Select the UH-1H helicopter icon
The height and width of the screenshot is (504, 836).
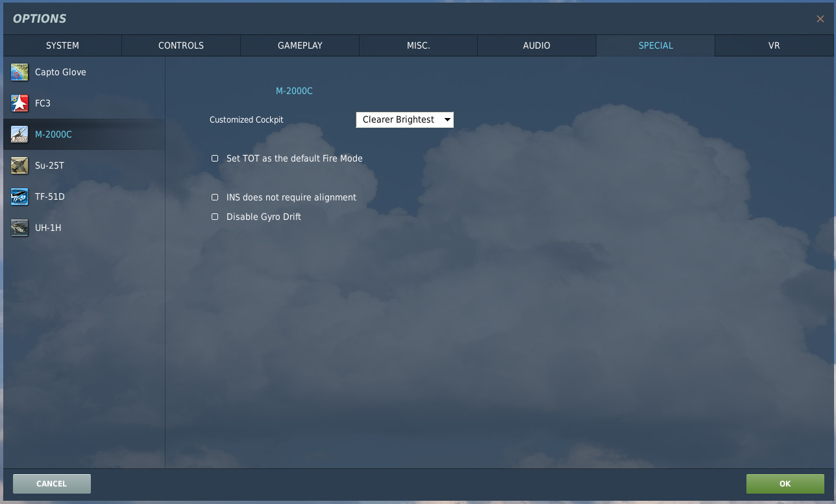[19, 228]
